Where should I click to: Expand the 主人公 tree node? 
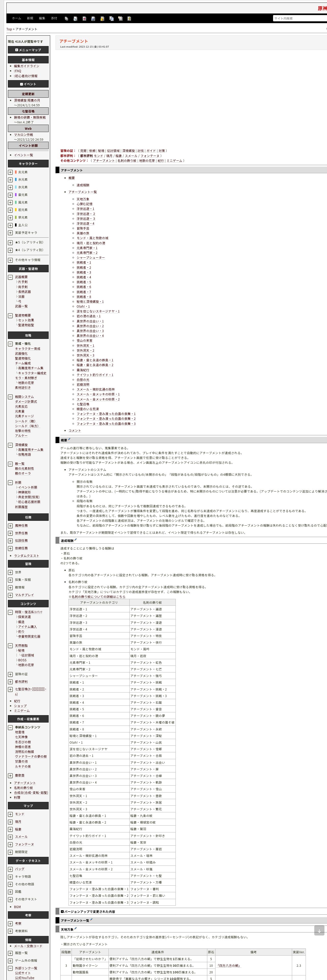coord(10,225)
